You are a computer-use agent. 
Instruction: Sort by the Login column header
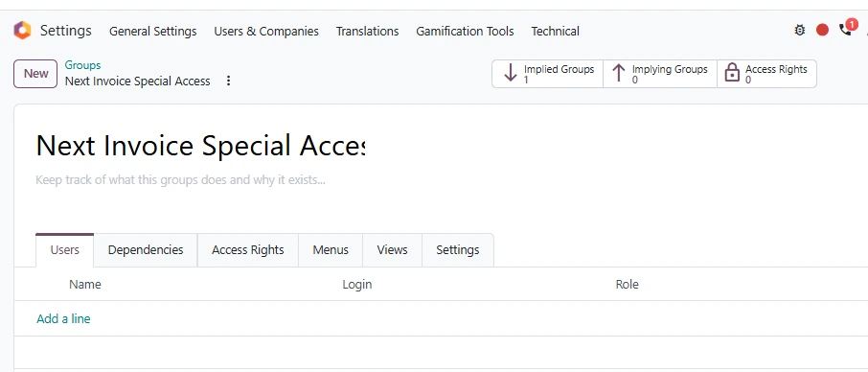click(357, 285)
